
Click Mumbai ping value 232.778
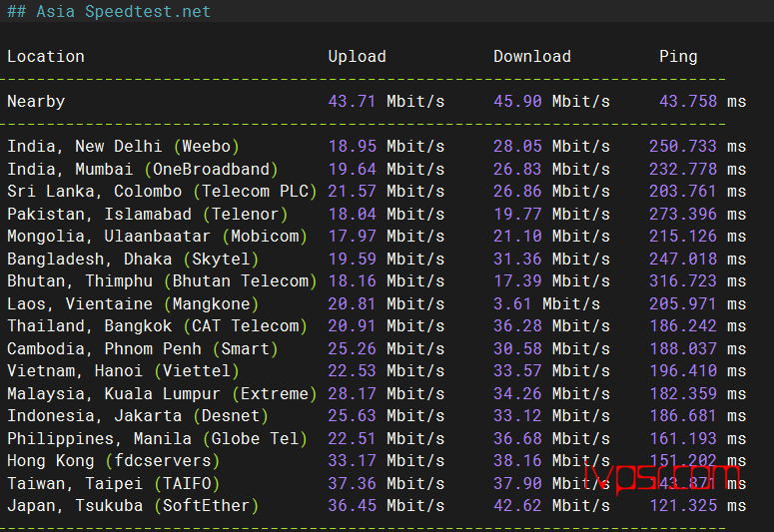(x=683, y=170)
